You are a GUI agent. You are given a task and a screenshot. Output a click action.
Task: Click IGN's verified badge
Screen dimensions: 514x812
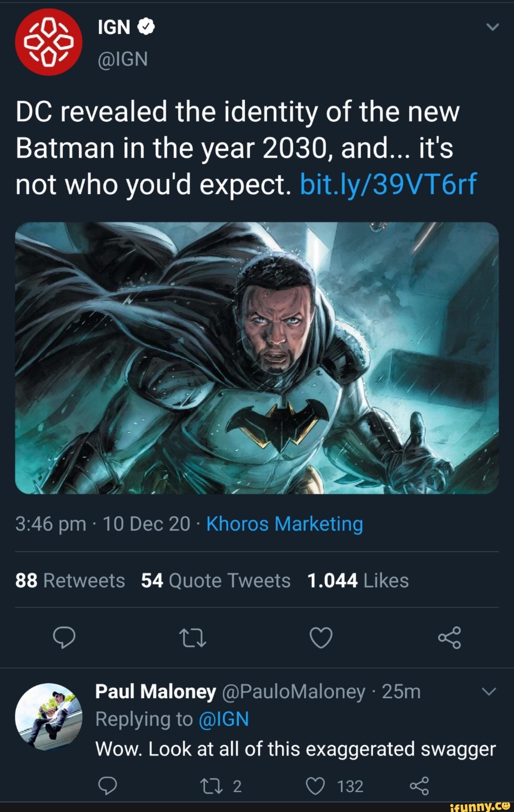pyautogui.click(x=147, y=26)
